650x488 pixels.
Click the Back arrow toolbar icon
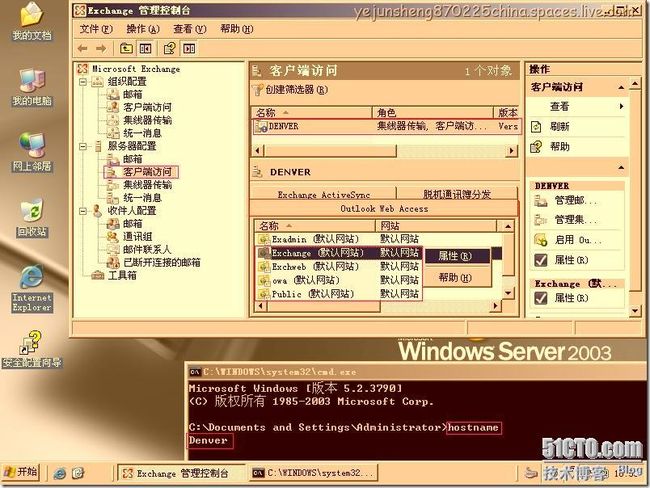pos(82,49)
